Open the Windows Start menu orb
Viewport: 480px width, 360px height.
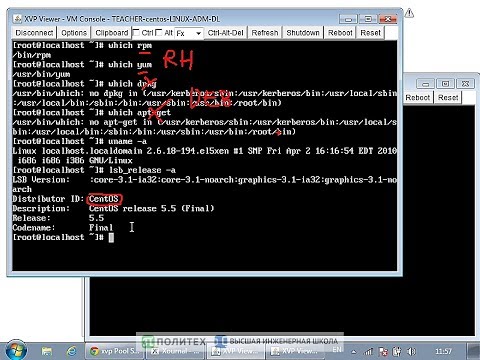click(x=16, y=350)
